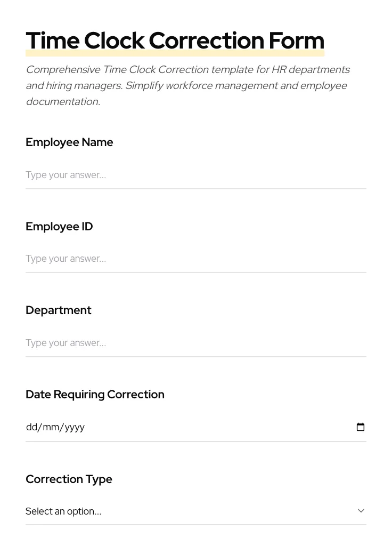Click the word 'Form' in the title
392x546 pixels.
(296, 41)
